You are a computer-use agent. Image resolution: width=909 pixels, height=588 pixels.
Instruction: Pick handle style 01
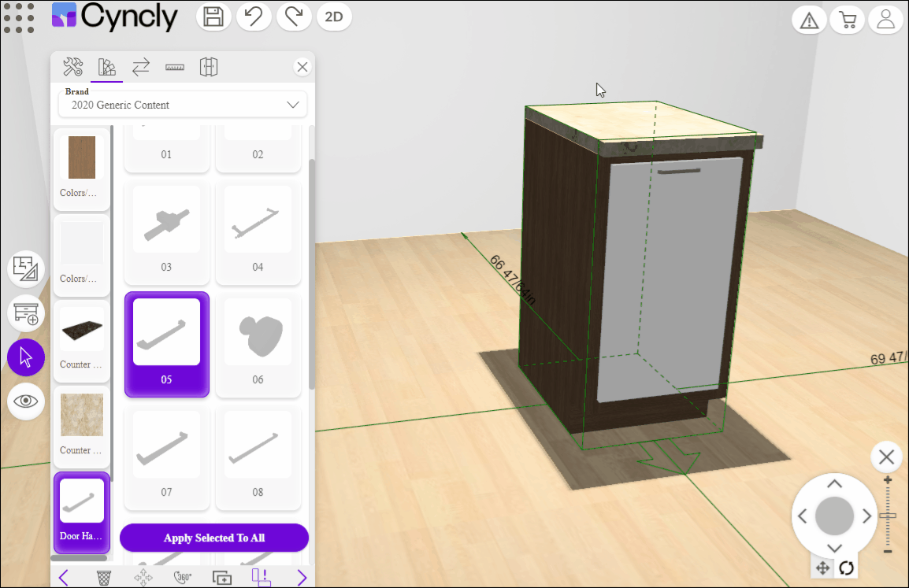tap(166, 148)
